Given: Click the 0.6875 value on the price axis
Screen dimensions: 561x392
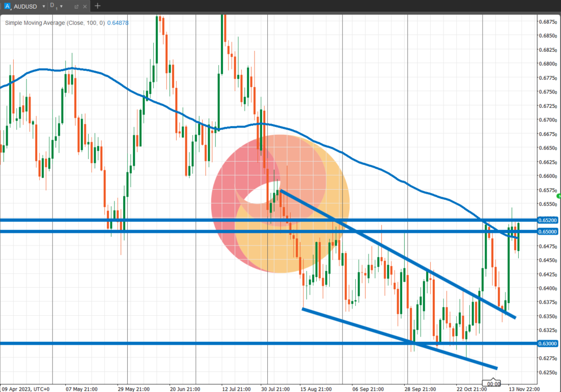Looking at the screenshot, I should 547,22.
